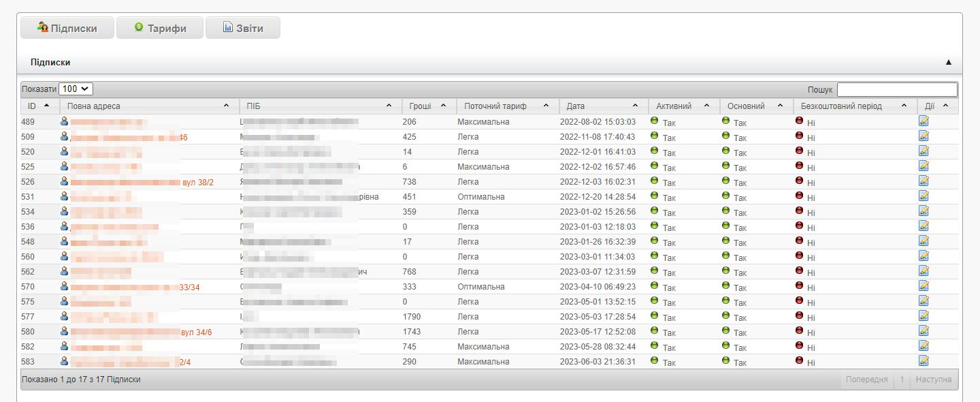The image size is (980, 402).
Task: Click the user icon in row 580
Action: [x=65, y=330]
